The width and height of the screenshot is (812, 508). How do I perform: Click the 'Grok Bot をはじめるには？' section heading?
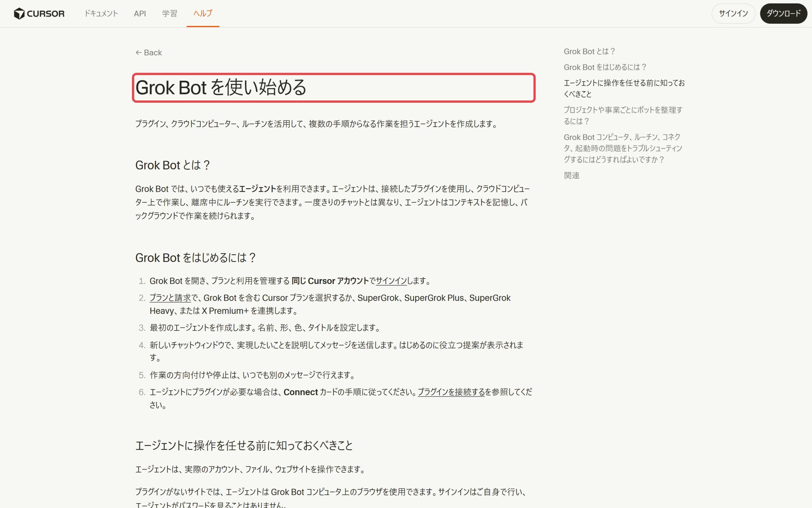pos(196,258)
